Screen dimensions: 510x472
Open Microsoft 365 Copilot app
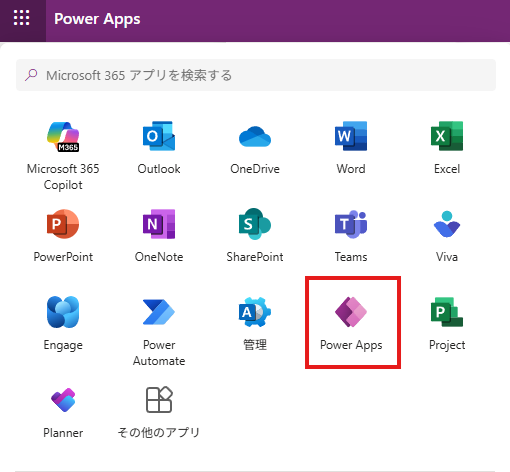click(63, 137)
